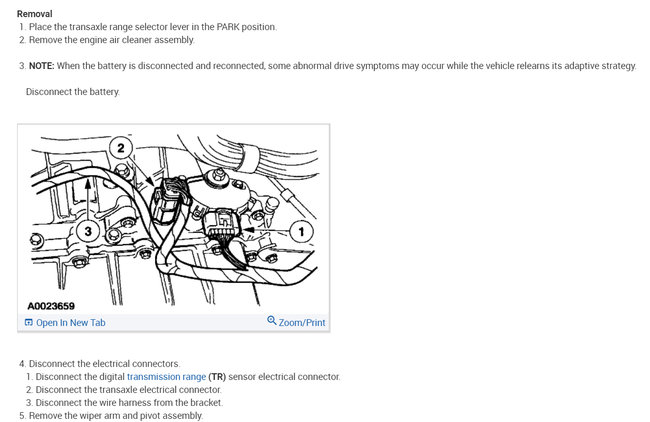650x422 pixels.
Task: Click the Zoom/Print magnifier icon
Action: pos(272,320)
